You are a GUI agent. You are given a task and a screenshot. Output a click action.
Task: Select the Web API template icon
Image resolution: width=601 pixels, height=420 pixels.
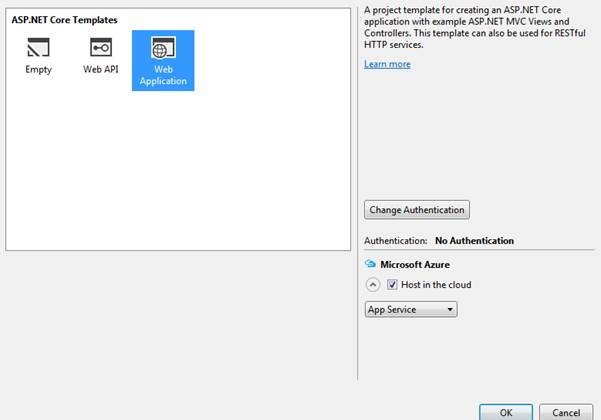(101, 48)
